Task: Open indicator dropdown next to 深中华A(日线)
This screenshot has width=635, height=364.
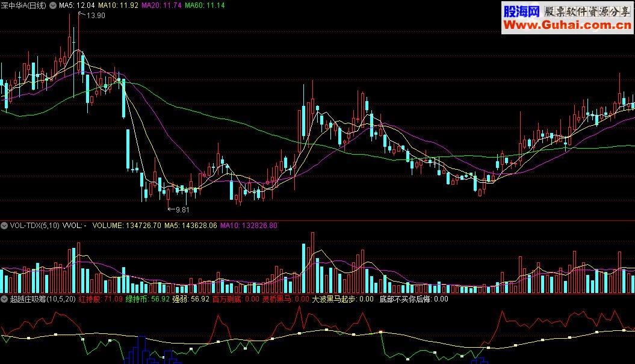Action: [52, 5]
